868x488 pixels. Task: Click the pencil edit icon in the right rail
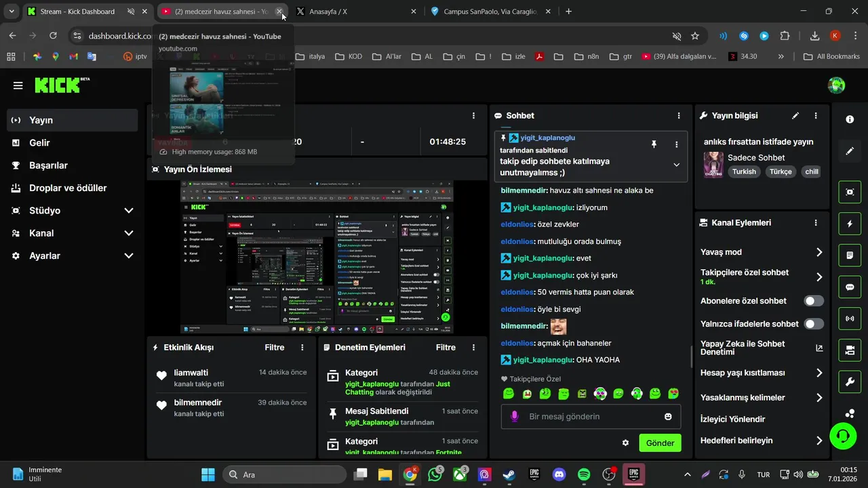point(850,151)
